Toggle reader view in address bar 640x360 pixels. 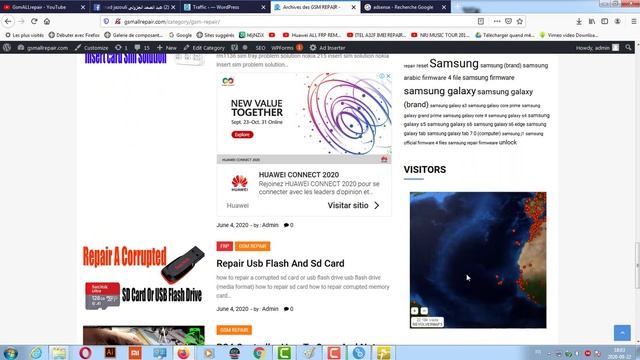point(481,21)
